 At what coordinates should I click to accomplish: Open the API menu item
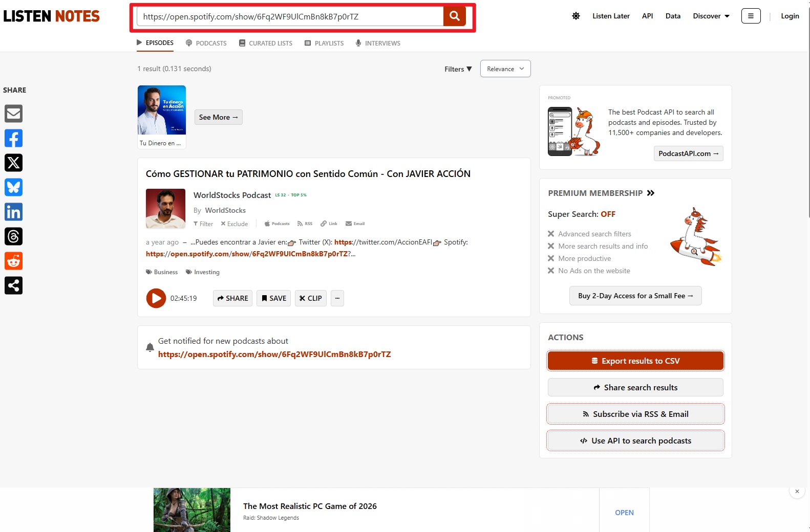click(647, 16)
